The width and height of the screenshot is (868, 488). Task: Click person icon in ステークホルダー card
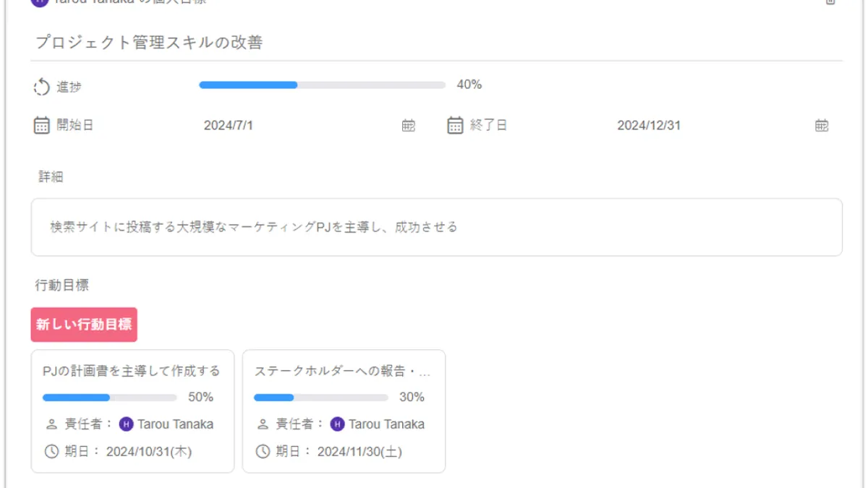coord(263,424)
